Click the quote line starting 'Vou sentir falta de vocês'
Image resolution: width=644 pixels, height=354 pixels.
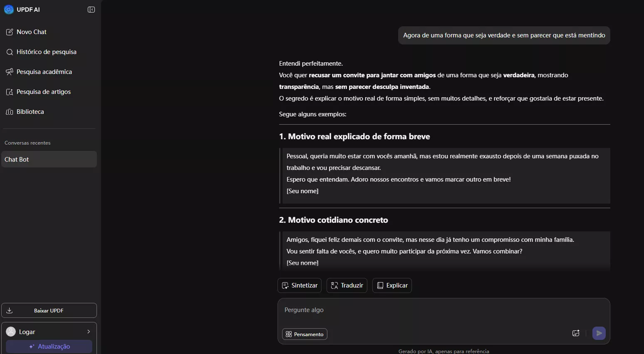tap(404, 251)
